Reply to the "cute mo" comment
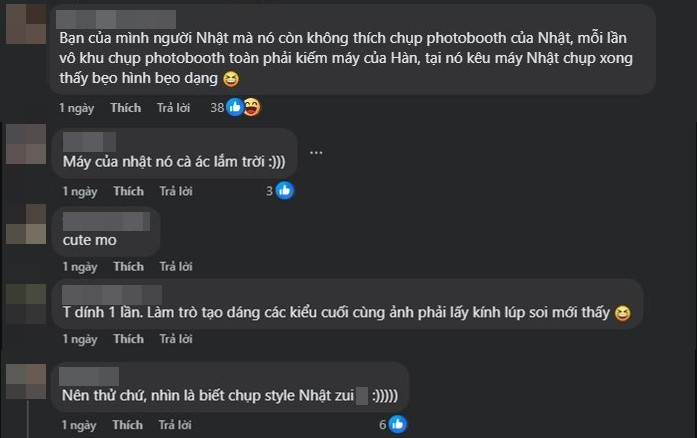Image resolution: width=697 pixels, height=438 pixels. (176, 267)
